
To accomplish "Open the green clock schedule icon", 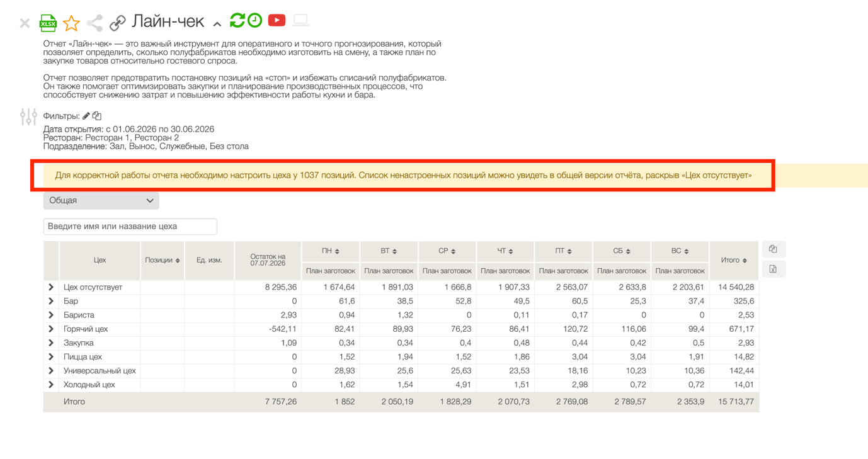I will click(254, 20).
